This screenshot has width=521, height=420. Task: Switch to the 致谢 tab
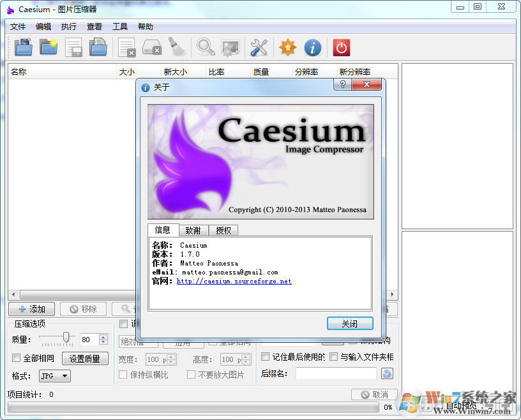pyautogui.click(x=193, y=230)
